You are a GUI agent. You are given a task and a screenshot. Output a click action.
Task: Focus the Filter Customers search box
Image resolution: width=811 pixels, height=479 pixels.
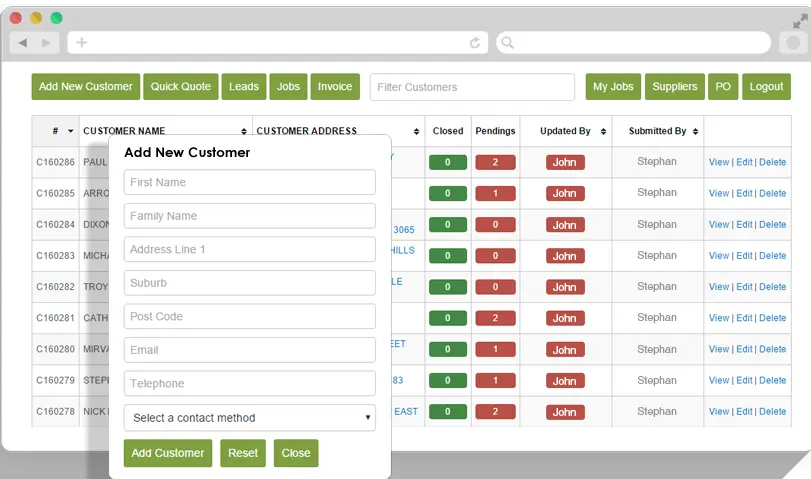(472, 87)
